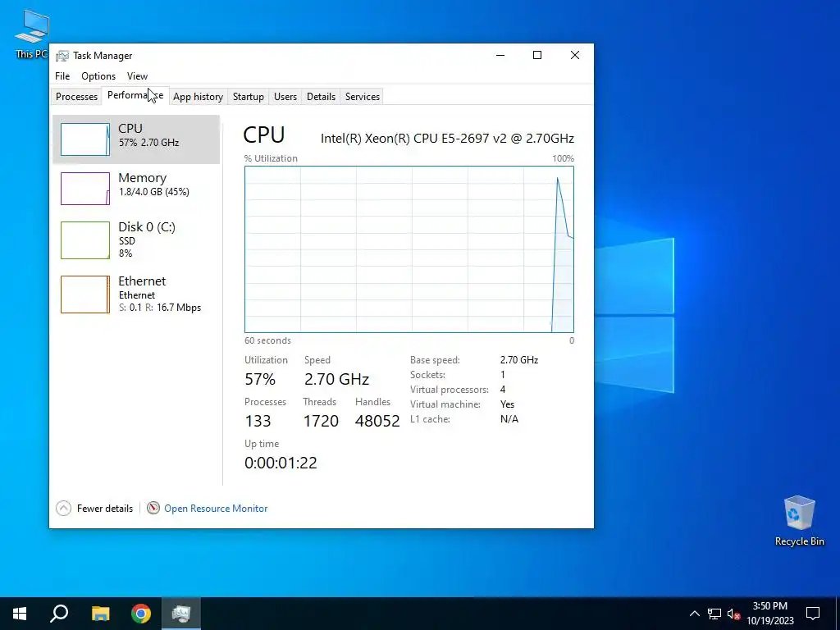Click the Task Manager title bar icon

click(62, 56)
